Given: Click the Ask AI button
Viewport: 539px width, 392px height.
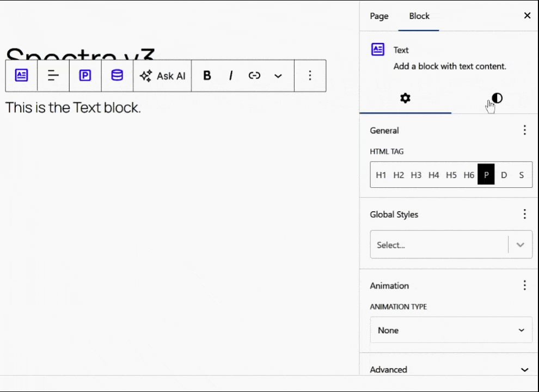Looking at the screenshot, I should pos(163,76).
